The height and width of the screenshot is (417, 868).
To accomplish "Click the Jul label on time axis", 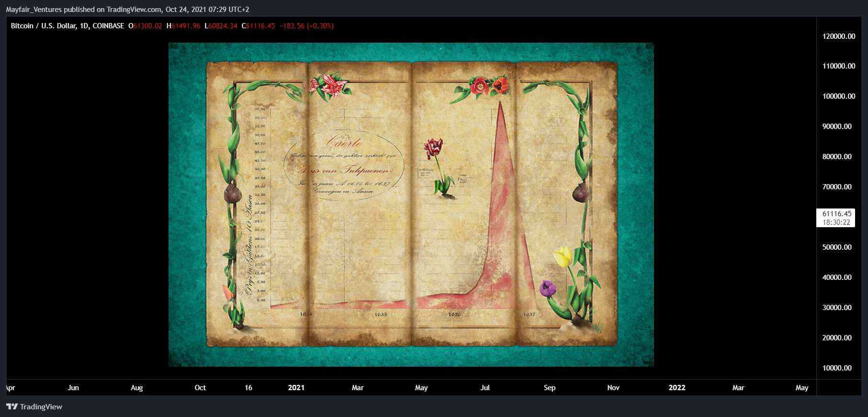I will click(485, 388).
